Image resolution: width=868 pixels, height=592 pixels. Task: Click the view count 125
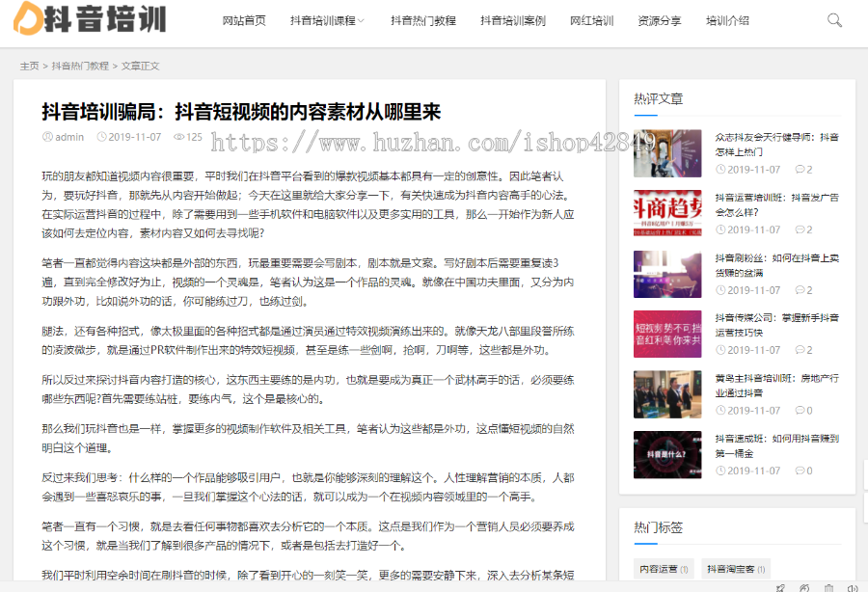[194, 137]
